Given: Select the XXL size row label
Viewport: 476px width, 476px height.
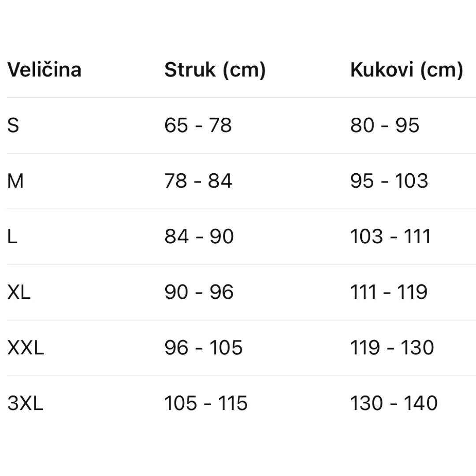Looking at the screenshot, I should click(x=26, y=348).
